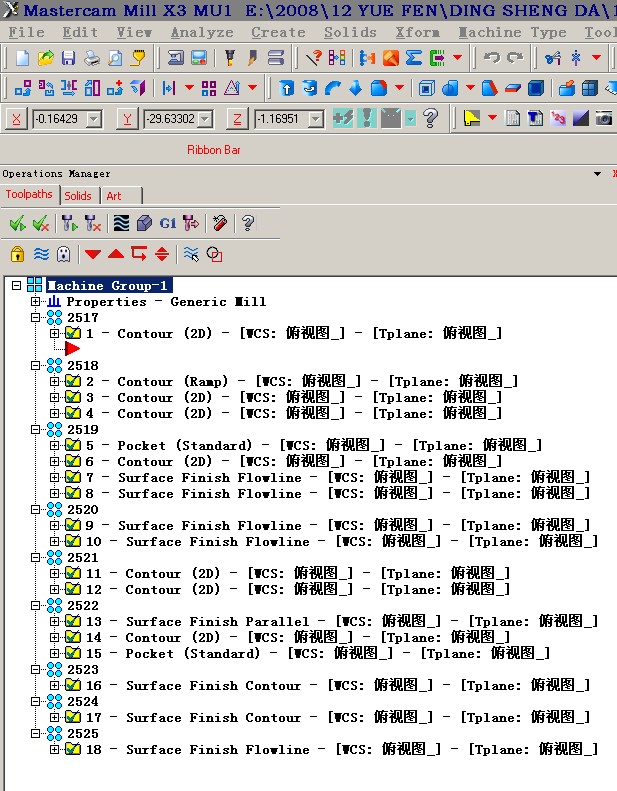Open a file with the folder icon
The image size is (617, 791).
point(45,58)
